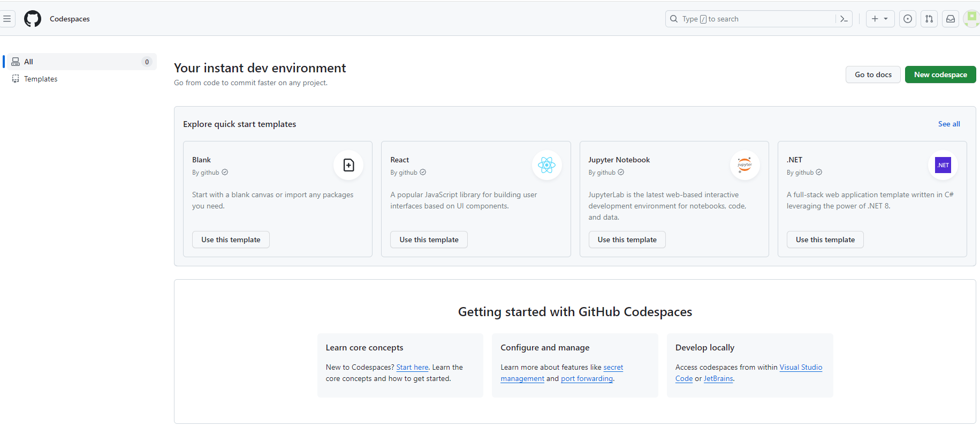Click the Blank template title
The height and width of the screenshot is (426, 980).
[201, 160]
